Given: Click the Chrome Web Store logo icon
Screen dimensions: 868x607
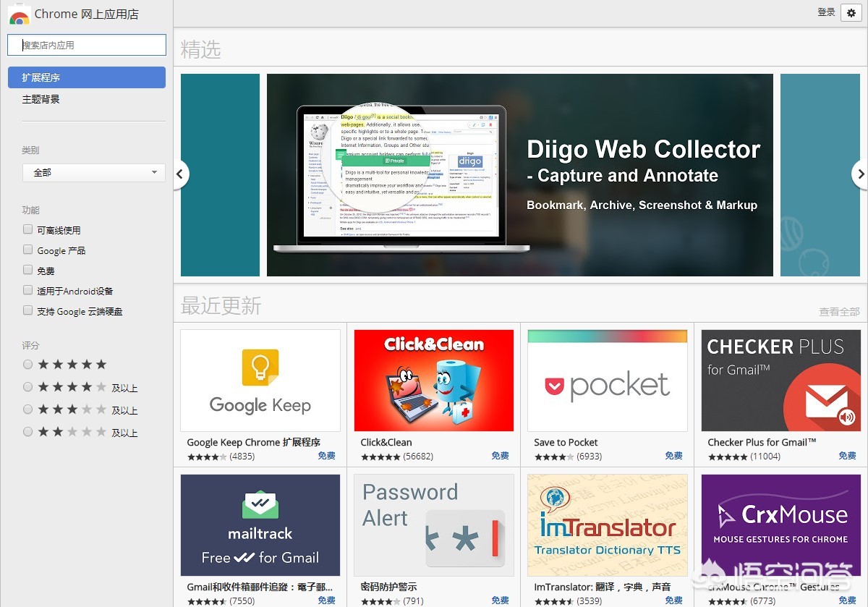Looking at the screenshot, I should tap(20, 14).
